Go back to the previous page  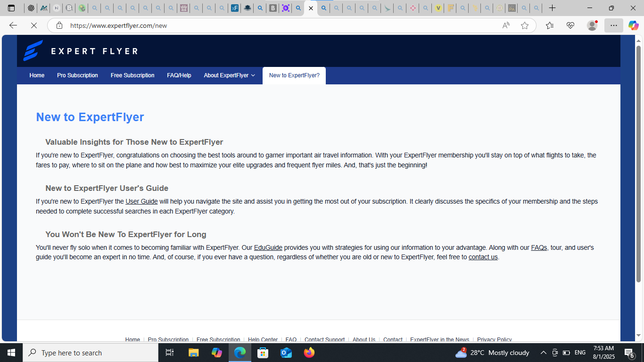[x=13, y=25]
